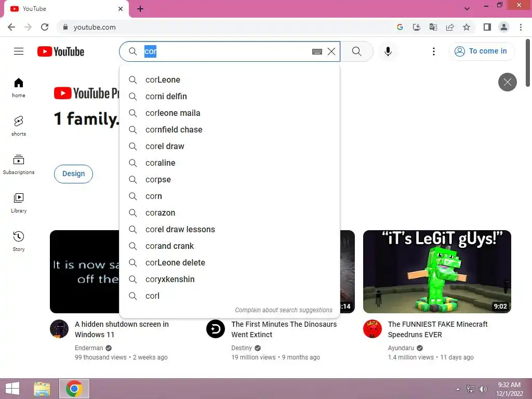Click the YouTube logo in the header
The image size is (532, 399).
pyautogui.click(x=61, y=51)
